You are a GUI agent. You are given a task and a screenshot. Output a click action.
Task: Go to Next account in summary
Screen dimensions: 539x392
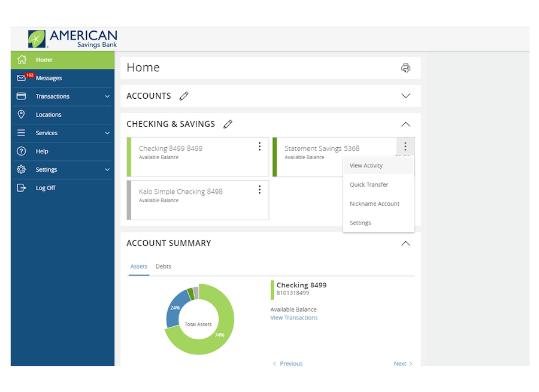coord(403,363)
